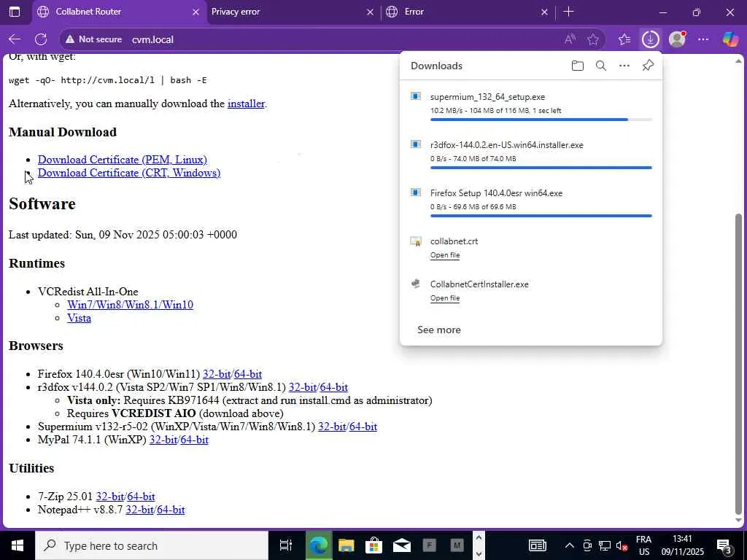Screen dimensions: 747x560
Task: Add this page to favorites star icon
Action: click(x=592, y=39)
